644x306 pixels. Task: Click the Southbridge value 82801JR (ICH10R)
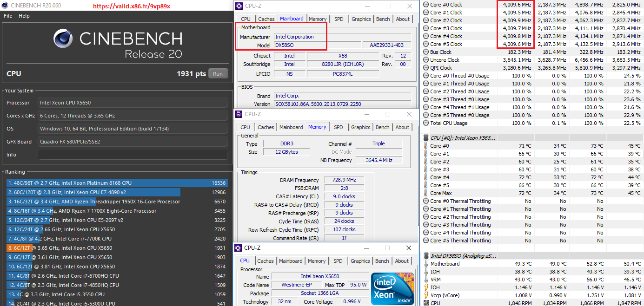click(x=343, y=64)
